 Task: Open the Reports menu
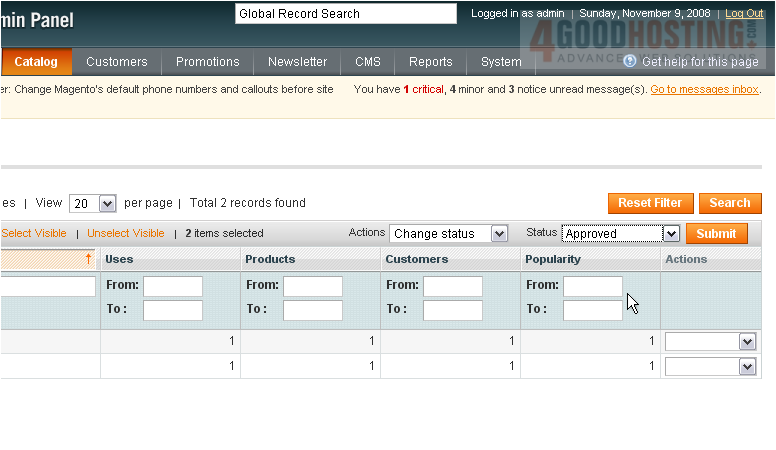(430, 62)
